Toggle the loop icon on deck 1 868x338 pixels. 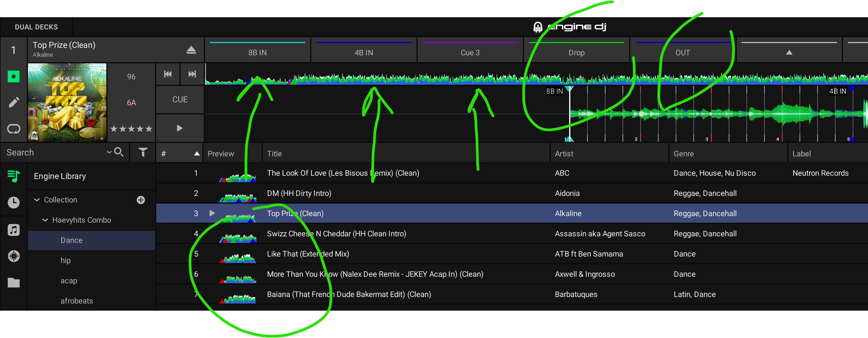coord(13,128)
